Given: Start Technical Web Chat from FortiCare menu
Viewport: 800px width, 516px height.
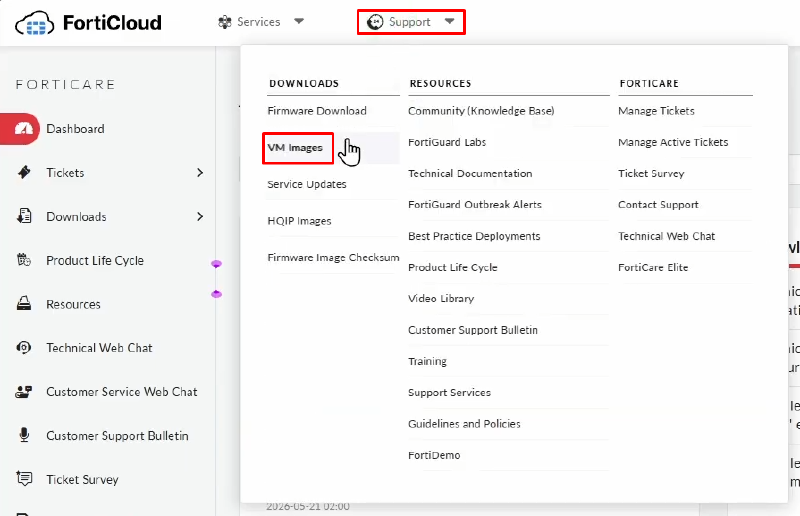Looking at the screenshot, I should coord(666,236).
